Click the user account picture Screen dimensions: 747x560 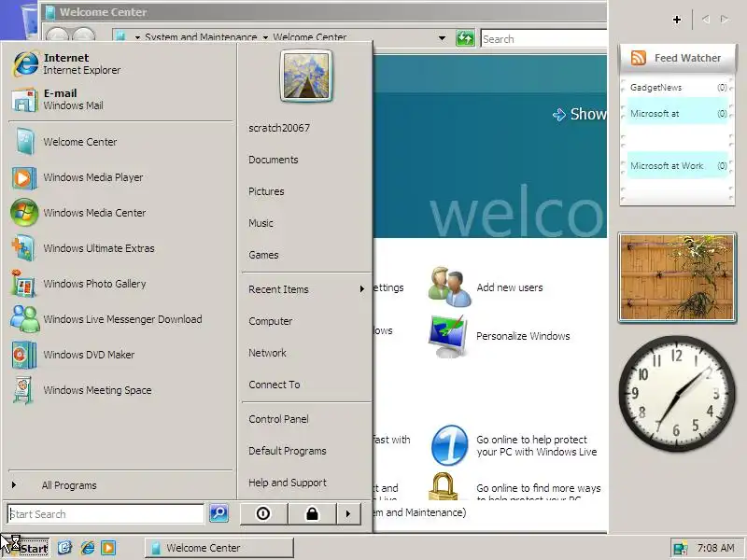(306, 76)
